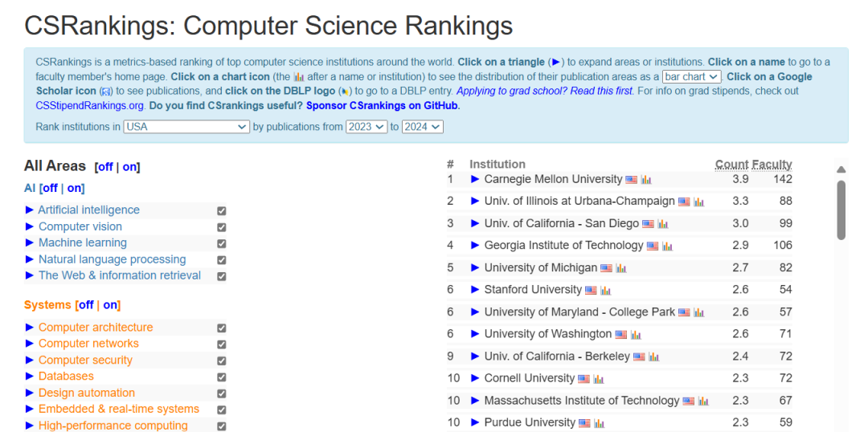Click the US flag beside Stanford University

pyautogui.click(x=591, y=291)
